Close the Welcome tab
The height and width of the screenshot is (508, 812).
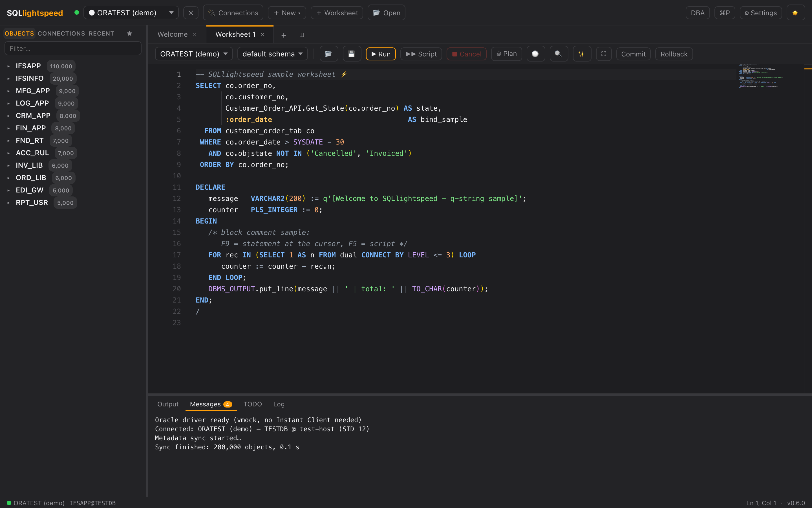click(194, 35)
